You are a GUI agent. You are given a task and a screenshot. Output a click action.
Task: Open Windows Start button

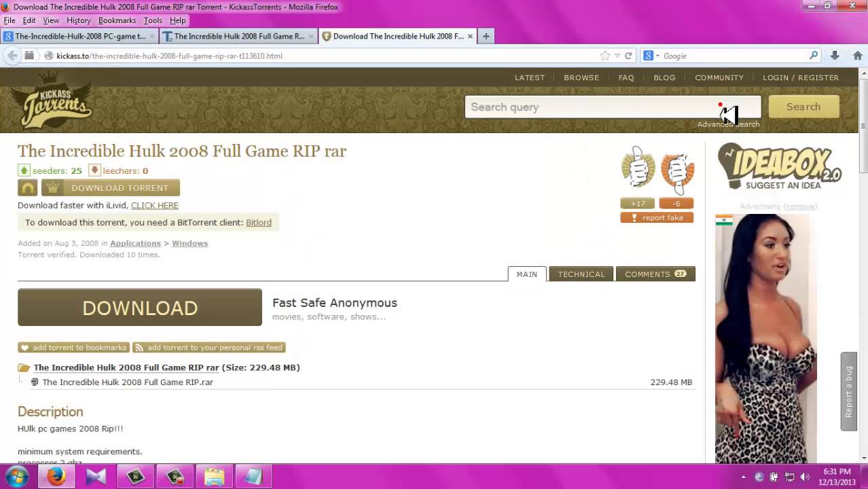[x=17, y=476]
